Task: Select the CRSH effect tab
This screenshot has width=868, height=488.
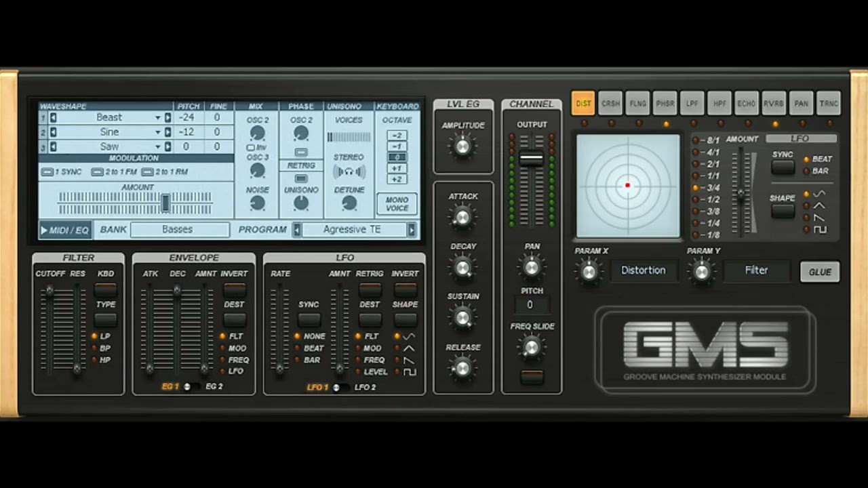Action: point(610,104)
